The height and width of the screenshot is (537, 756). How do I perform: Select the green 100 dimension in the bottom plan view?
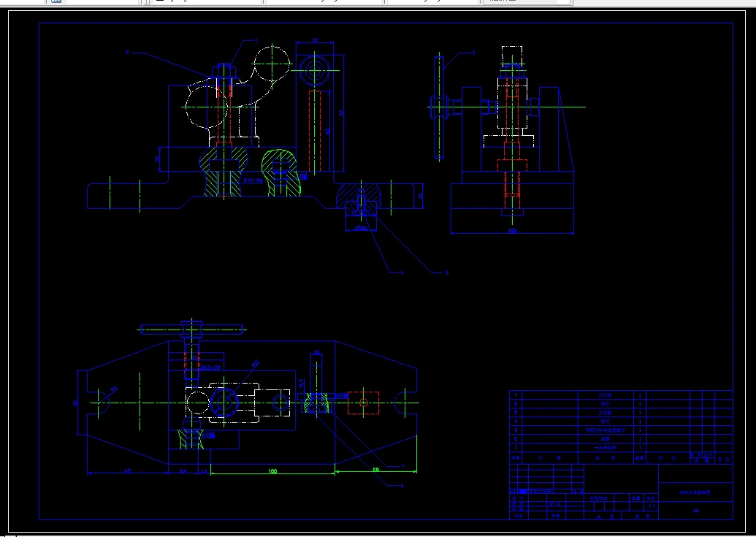coord(272,471)
